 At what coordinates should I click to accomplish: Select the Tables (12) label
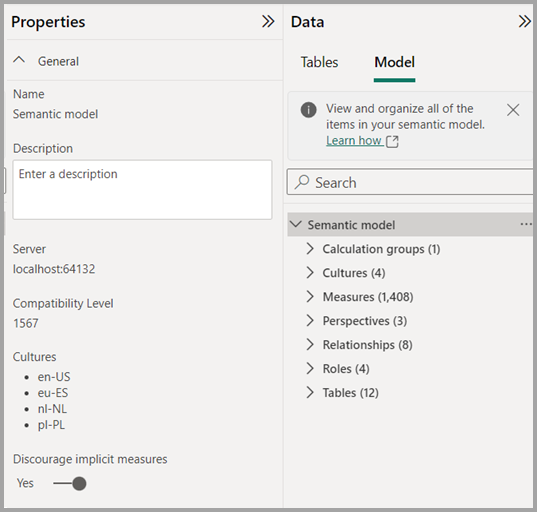point(351,393)
